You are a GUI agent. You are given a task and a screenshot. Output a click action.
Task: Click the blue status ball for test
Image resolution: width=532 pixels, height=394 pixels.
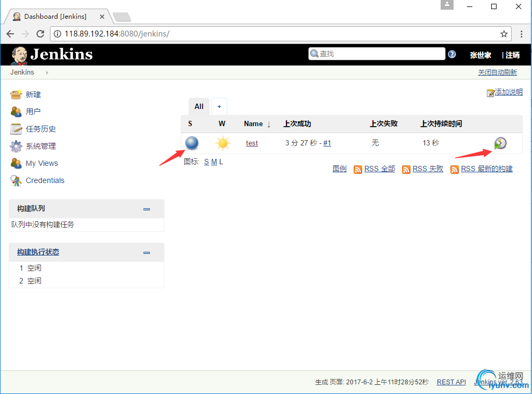click(x=192, y=143)
